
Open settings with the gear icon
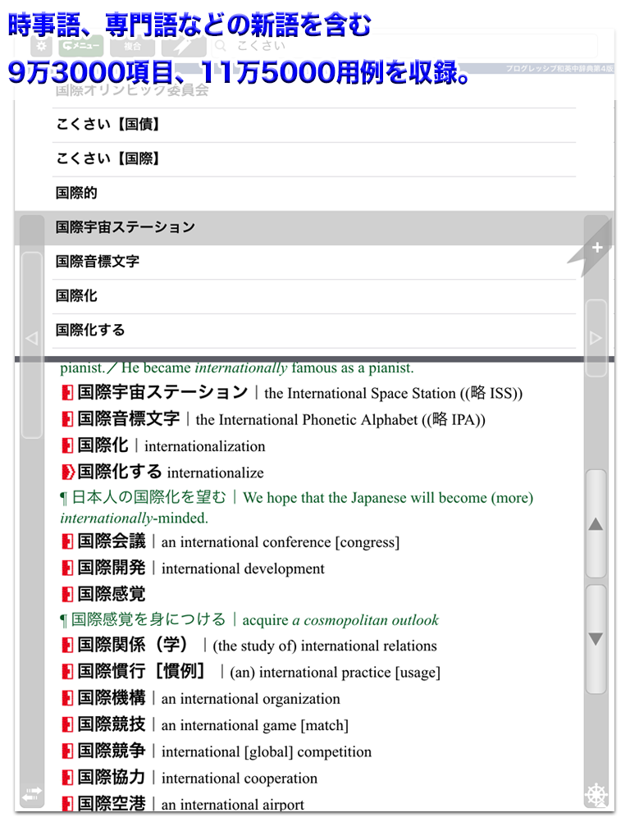(41, 46)
